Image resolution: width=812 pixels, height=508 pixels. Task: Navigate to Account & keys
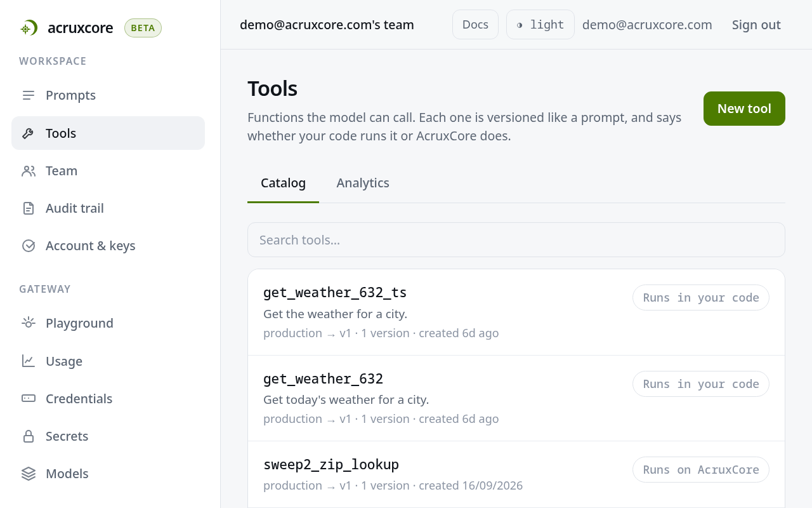108,246
